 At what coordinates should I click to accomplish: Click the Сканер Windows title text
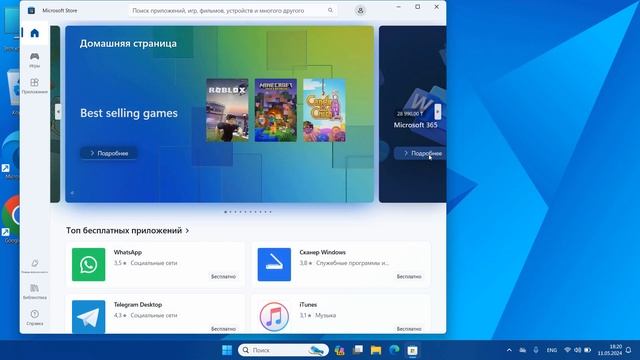click(322, 252)
